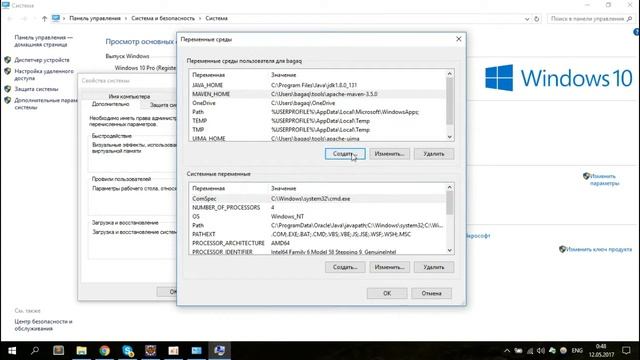Open Панель управления домашняя страница link
The image size is (640, 360).
(43, 41)
